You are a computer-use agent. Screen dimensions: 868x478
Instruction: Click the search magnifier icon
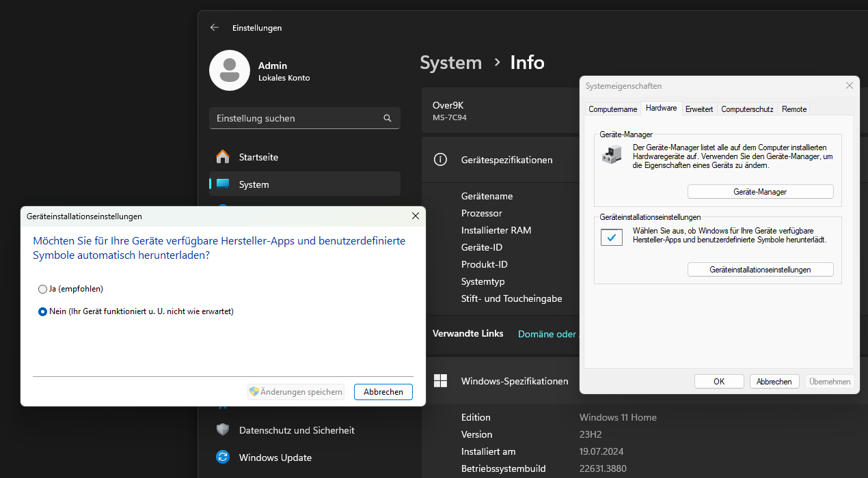tap(388, 118)
